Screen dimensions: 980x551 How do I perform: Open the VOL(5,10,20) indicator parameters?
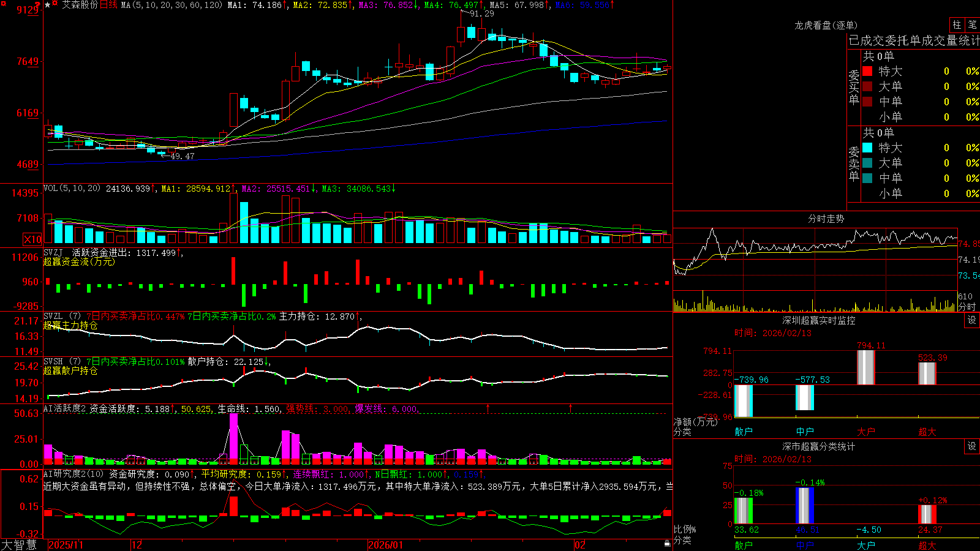(x=72, y=189)
